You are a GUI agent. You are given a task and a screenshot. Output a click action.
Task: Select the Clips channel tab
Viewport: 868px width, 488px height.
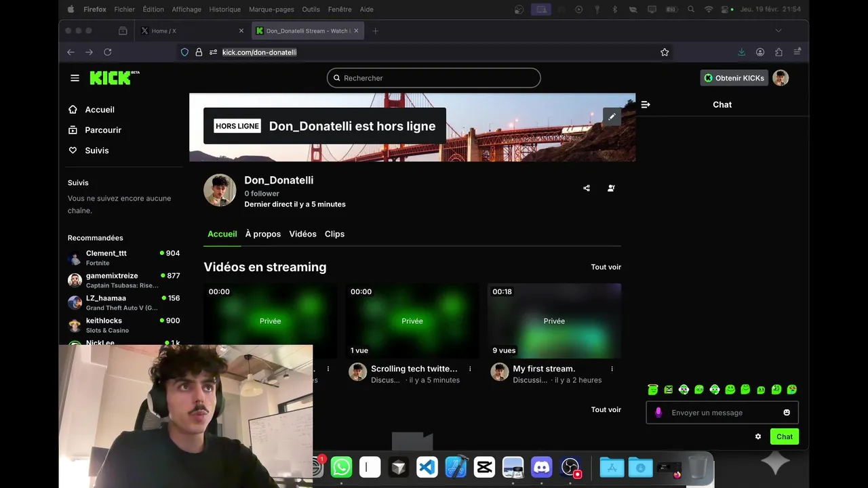coord(334,234)
